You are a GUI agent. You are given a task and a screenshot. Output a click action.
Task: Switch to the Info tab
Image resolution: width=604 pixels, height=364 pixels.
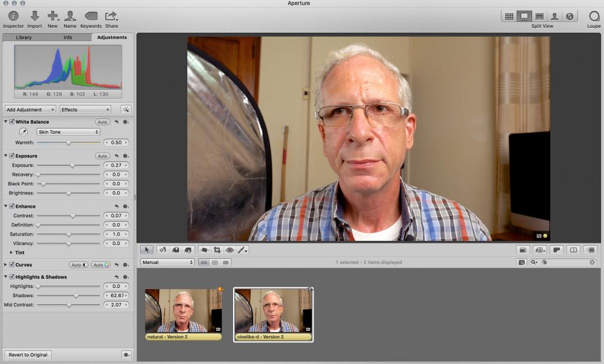[68, 37]
